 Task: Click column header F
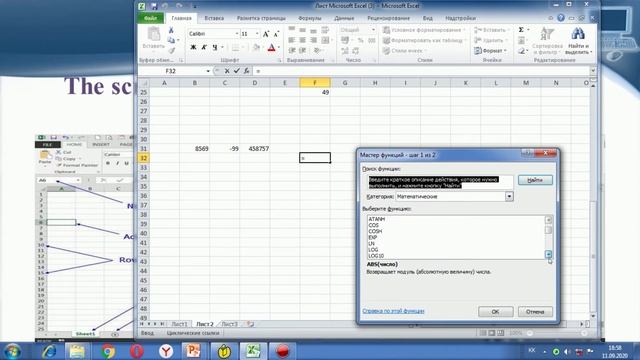[x=315, y=83]
